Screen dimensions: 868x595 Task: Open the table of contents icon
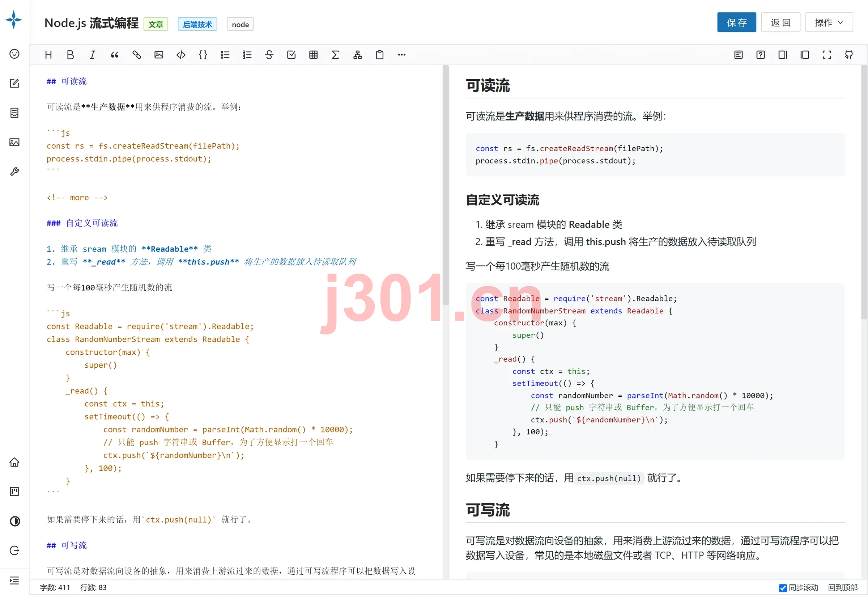[739, 55]
